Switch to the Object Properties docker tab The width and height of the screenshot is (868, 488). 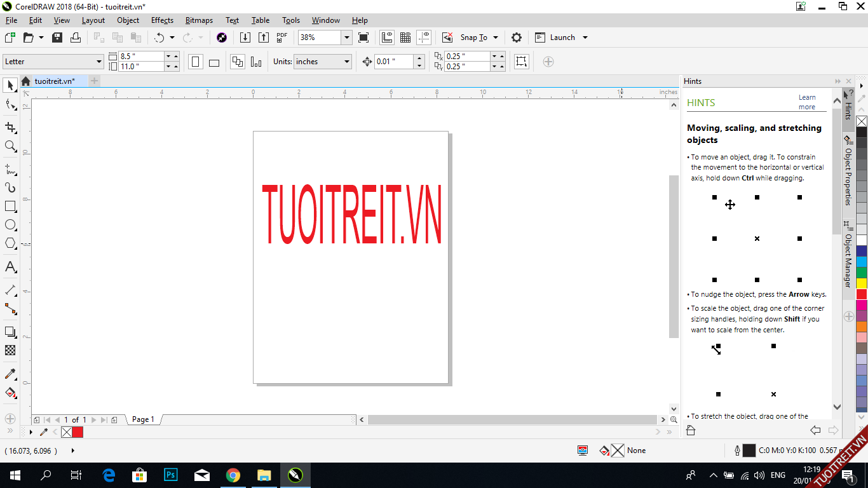[x=848, y=172]
